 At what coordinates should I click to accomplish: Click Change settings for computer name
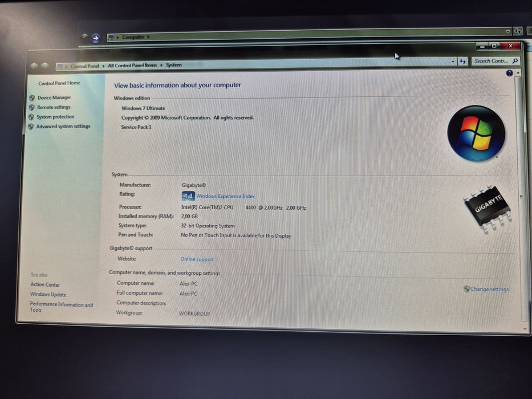489,289
